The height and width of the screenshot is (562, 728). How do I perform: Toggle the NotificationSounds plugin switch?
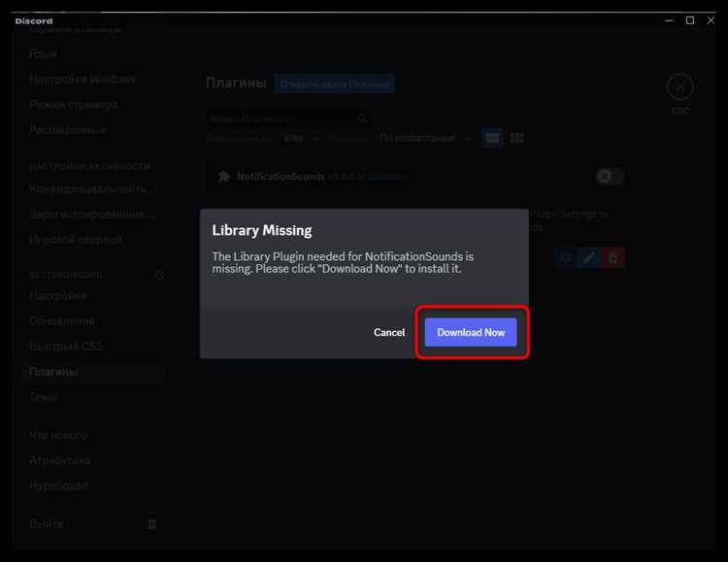point(610,177)
